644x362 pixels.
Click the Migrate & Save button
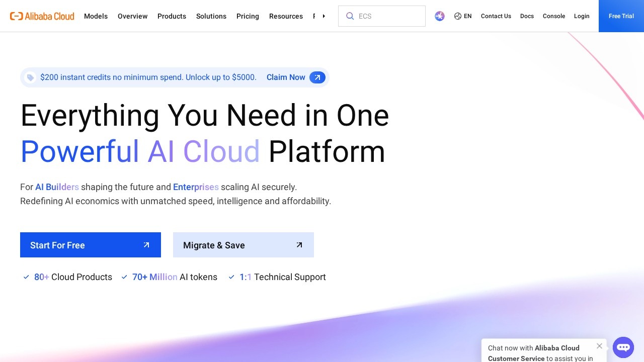pos(244,245)
